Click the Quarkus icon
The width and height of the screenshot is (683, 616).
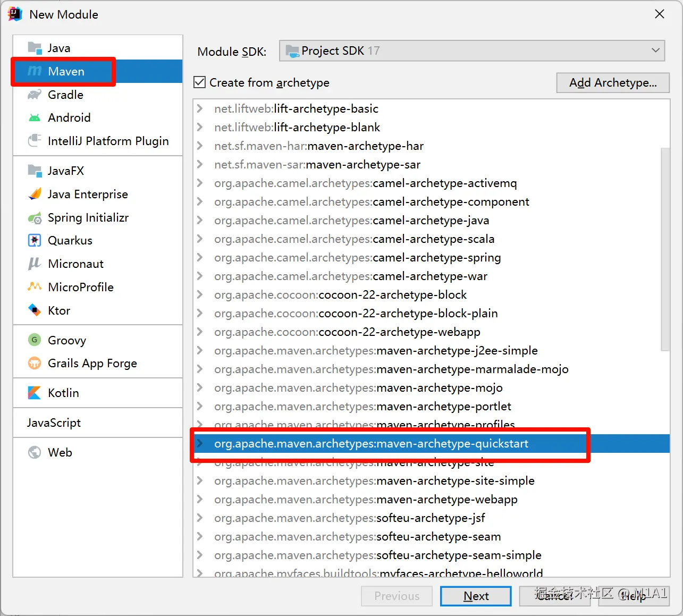pos(35,240)
